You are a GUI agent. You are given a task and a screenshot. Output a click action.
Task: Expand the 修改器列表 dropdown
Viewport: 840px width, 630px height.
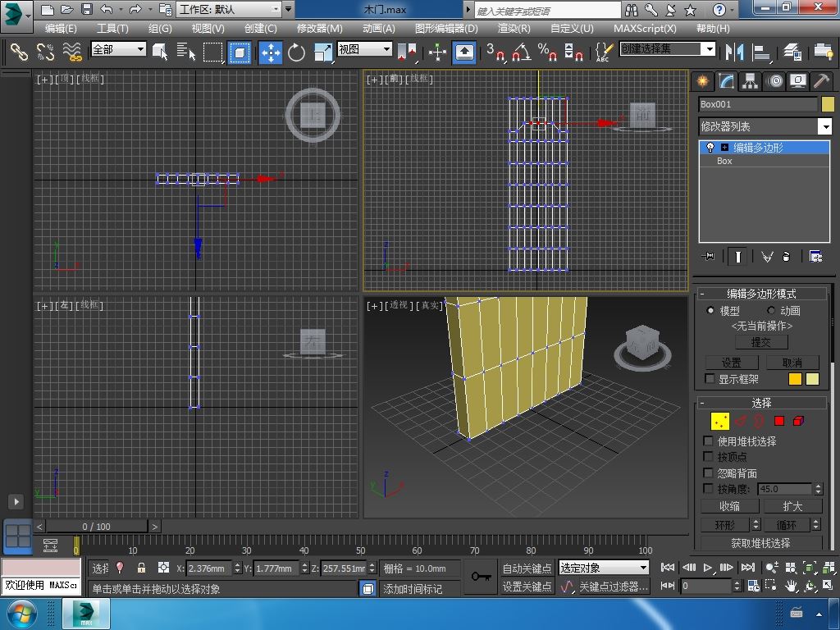(825, 126)
